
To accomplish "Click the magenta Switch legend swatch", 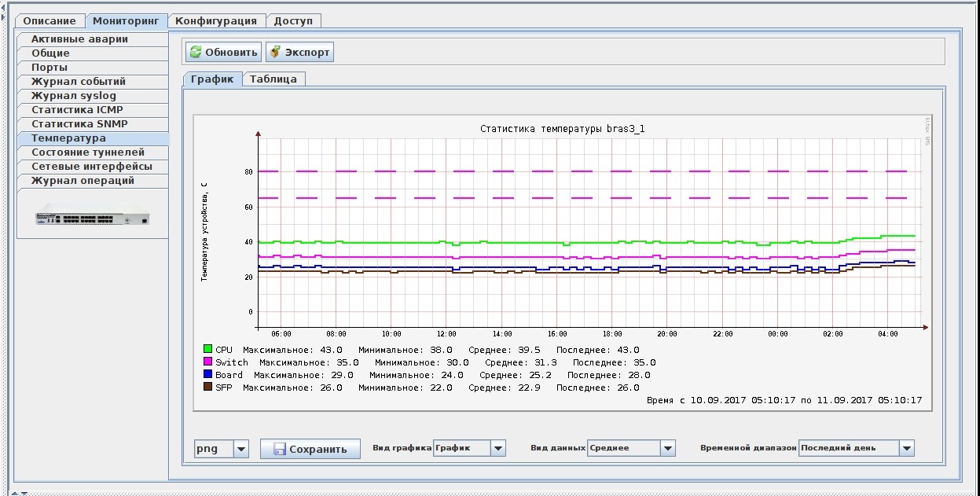I will coord(208,362).
